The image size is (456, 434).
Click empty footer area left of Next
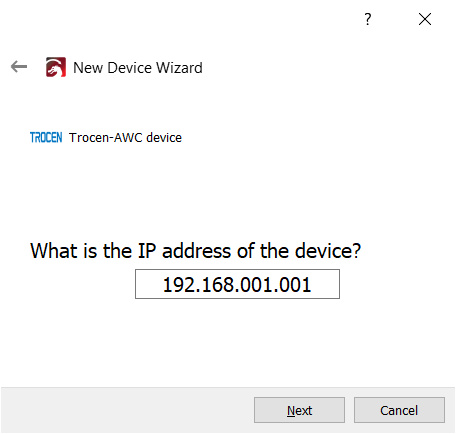127,410
